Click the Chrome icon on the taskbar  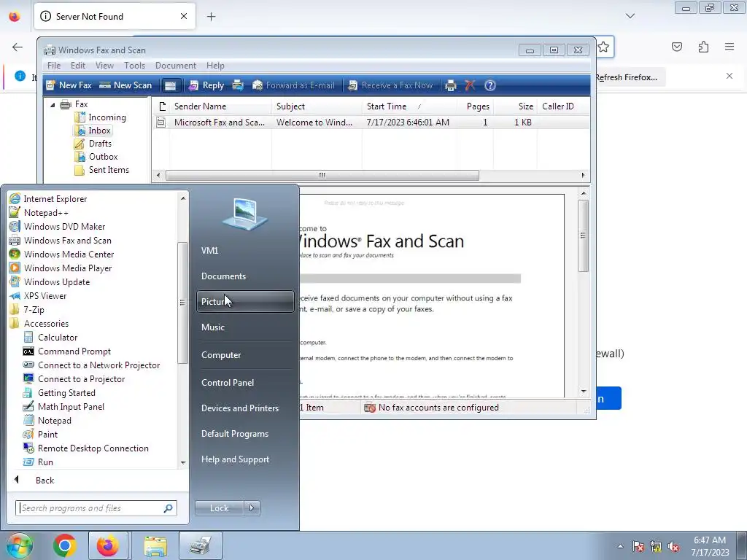click(65, 545)
